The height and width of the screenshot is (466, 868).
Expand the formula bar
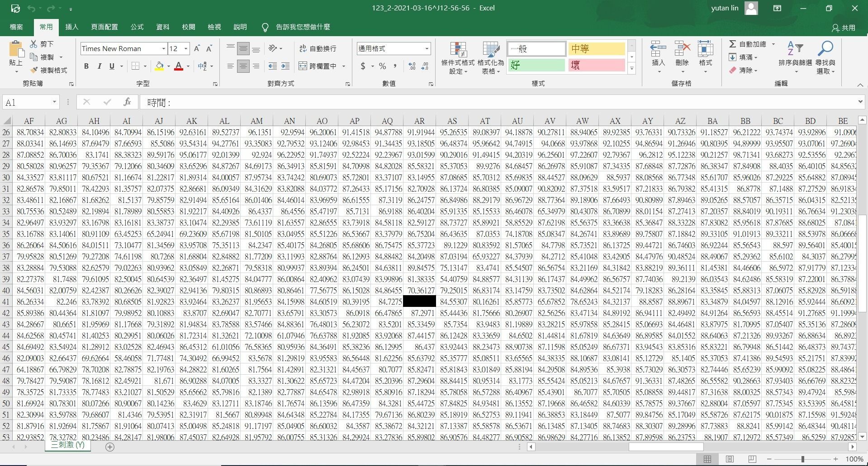point(860,102)
